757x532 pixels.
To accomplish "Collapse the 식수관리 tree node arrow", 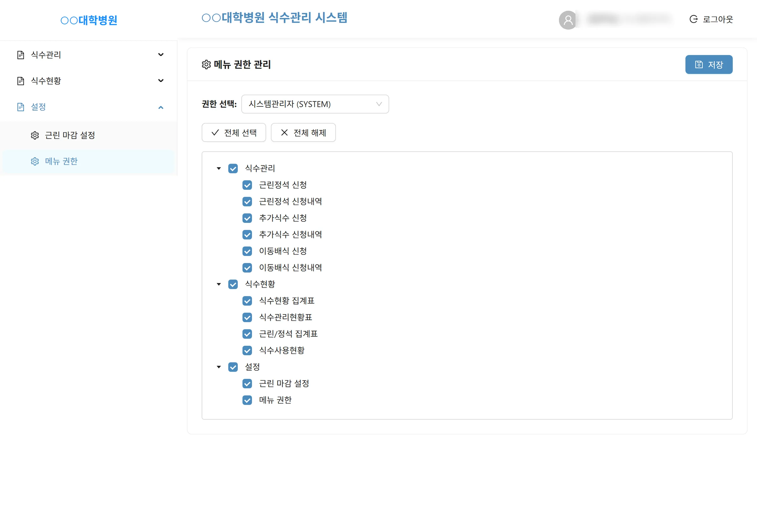I will [x=219, y=169].
